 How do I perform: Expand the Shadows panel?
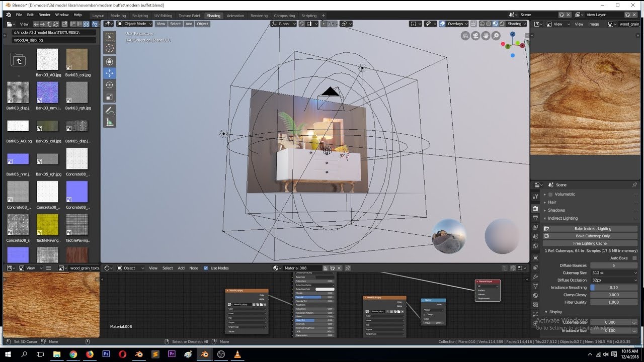pos(556,210)
